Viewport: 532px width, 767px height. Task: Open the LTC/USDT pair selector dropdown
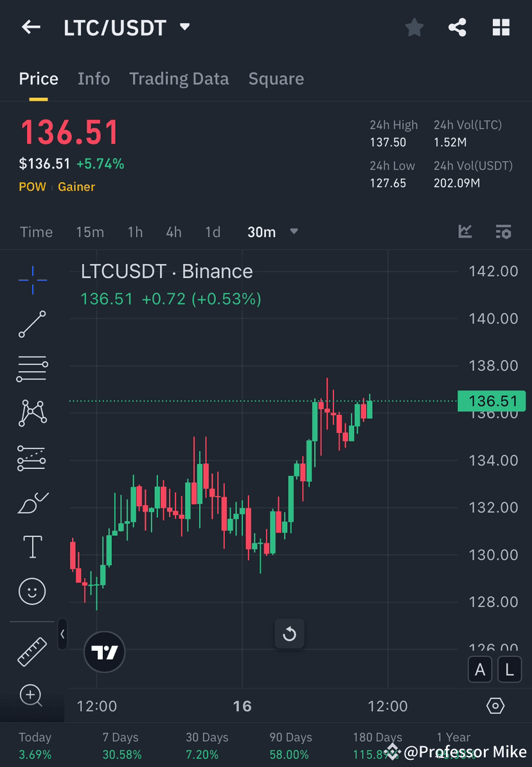coord(184,27)
